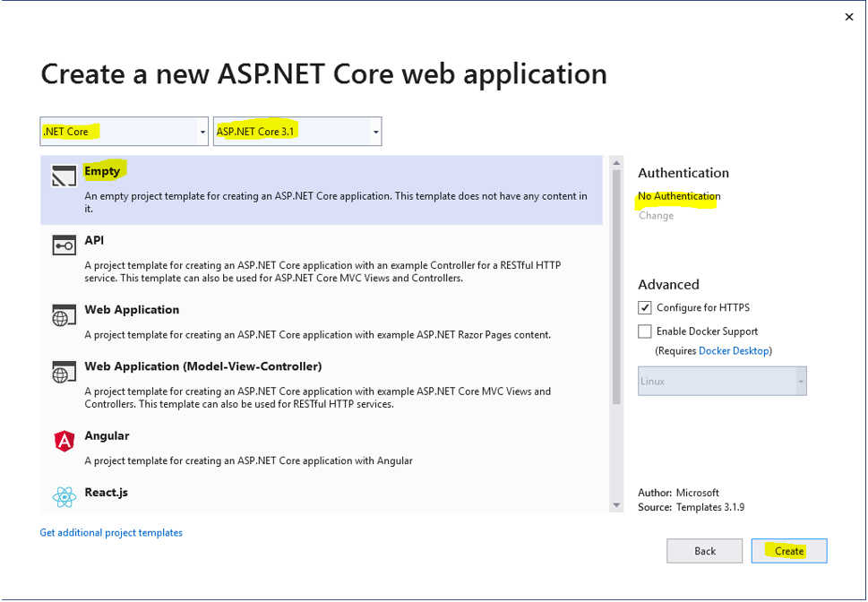Screen dimensions: 868x602
Task: Open the .NET Core framework dropdown
Action: 124,132
